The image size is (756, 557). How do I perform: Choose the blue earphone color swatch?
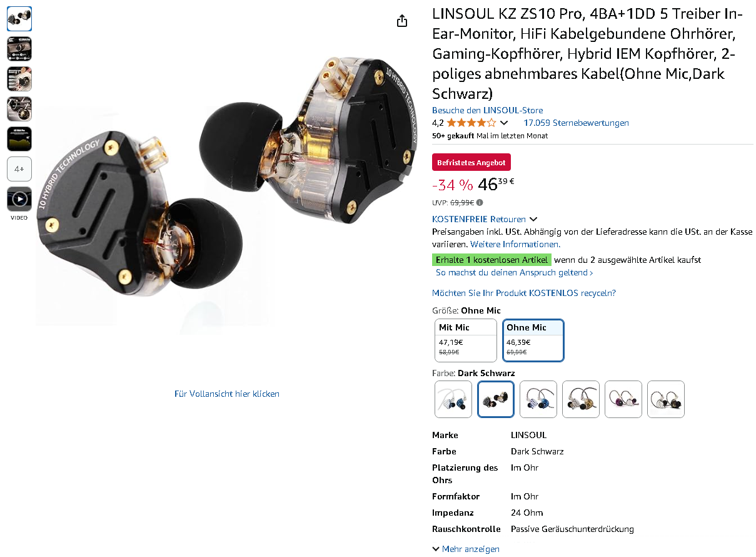coord(538,399)
